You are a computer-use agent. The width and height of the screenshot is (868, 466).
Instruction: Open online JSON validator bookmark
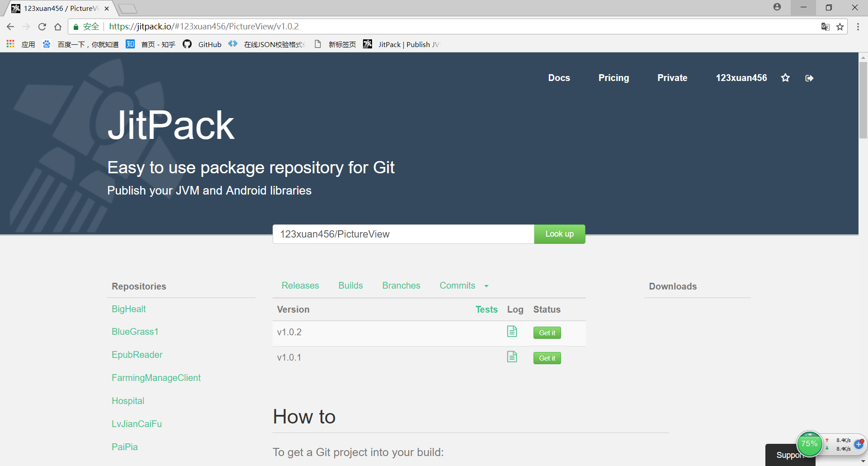(267, 44)
